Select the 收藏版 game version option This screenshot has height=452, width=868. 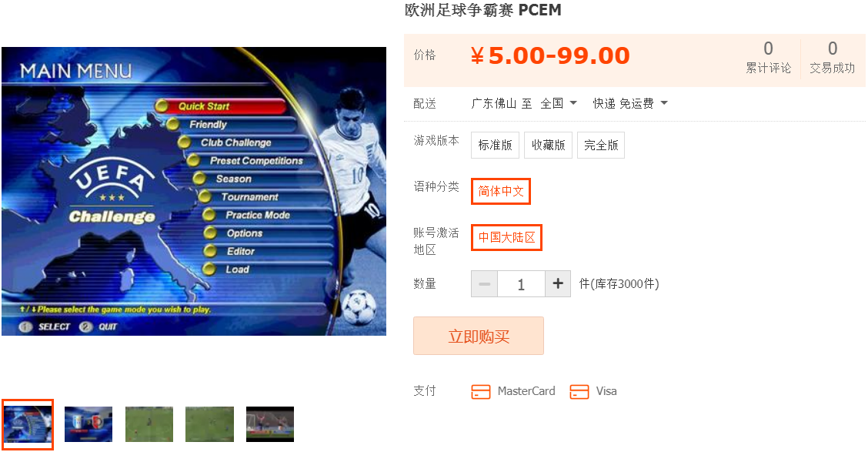pyautogui.click(x=548, y=145)
